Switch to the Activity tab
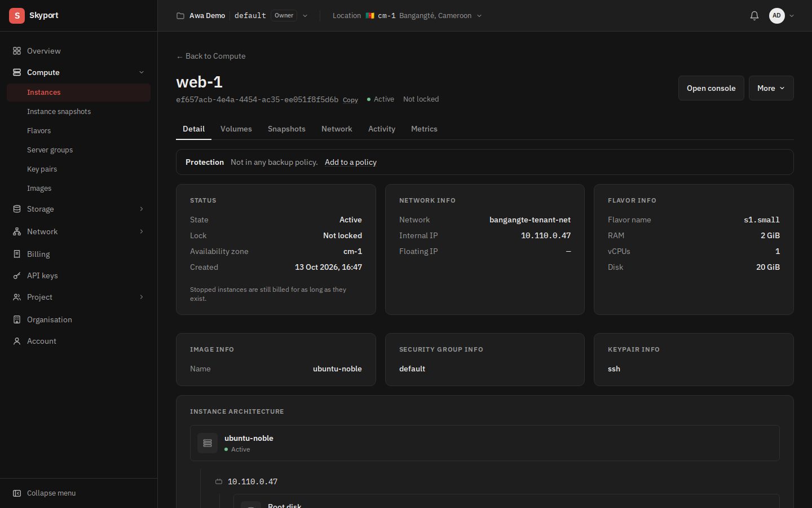The image size is (812, 508). click(x=382, y=129)
